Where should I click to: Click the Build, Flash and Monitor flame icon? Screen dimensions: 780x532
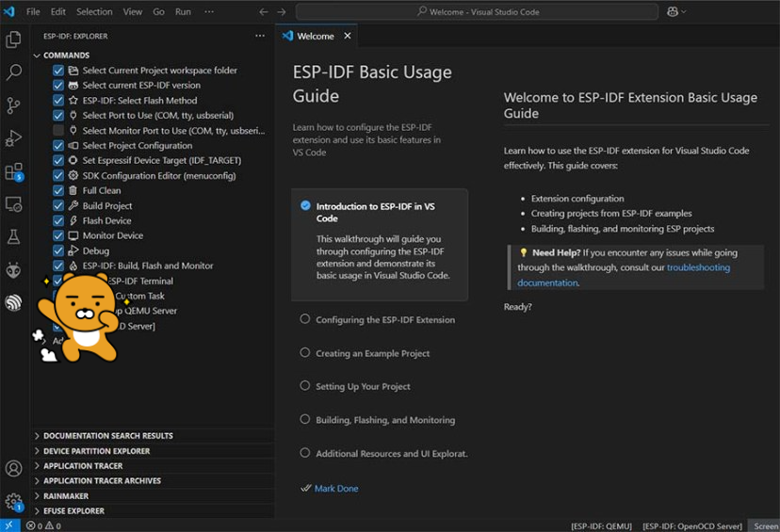tap(73, 266)
